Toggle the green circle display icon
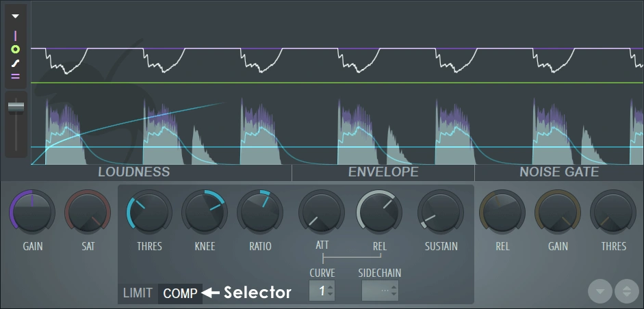Image resolution: width=644 pixels, height=309 pixels. [x=15, y=50]
